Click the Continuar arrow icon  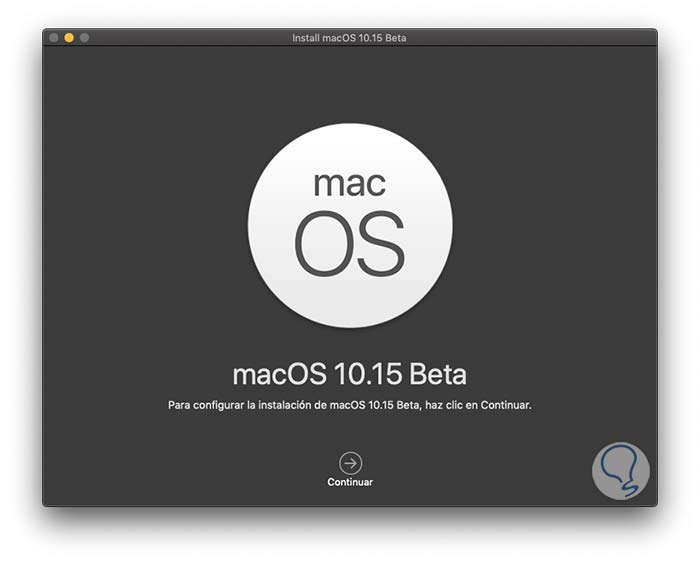click(350, 463)
